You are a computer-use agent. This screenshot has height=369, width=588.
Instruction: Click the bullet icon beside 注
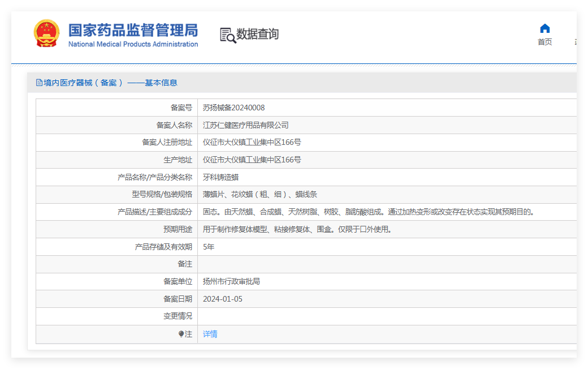click(181, 334)
